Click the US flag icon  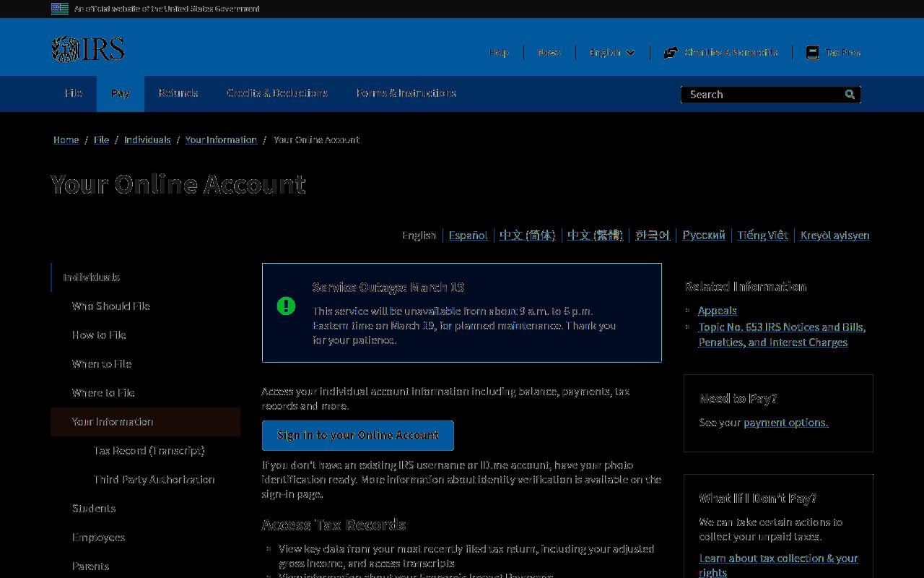tap(60, 9)
